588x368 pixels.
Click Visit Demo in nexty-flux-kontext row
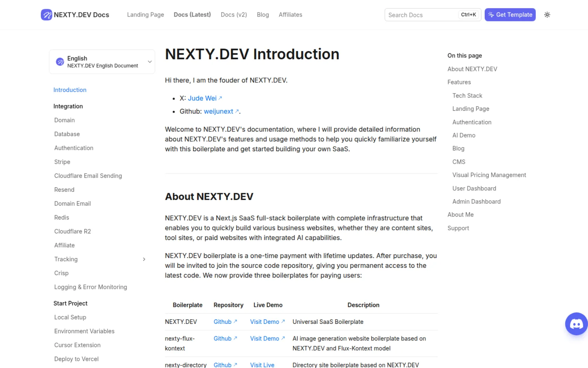[268, 339]
